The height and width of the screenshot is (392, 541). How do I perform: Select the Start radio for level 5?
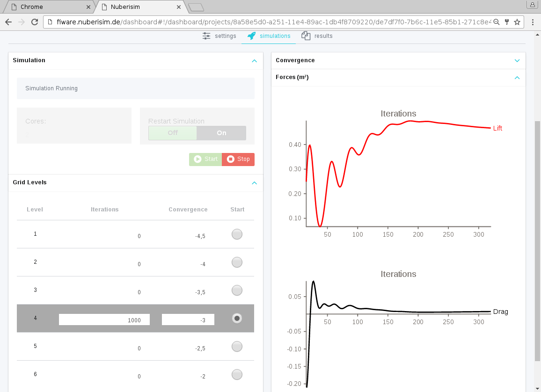[237, 347]
